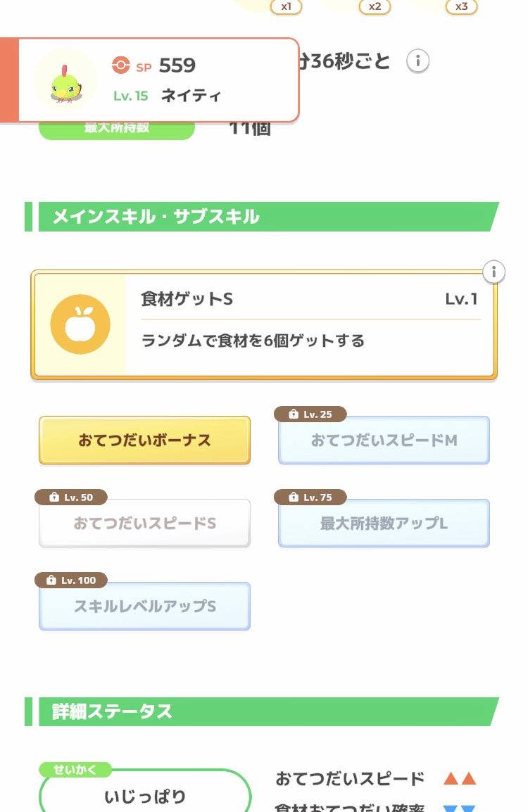
Task: Select locked 最大所持数アップL sub skill
Action: (384, 524)
